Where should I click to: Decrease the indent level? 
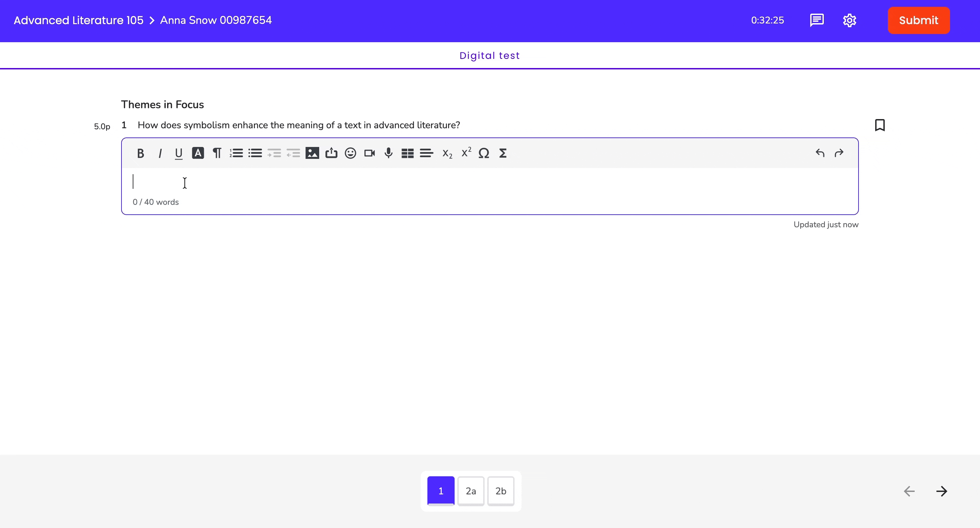[293, 153]
